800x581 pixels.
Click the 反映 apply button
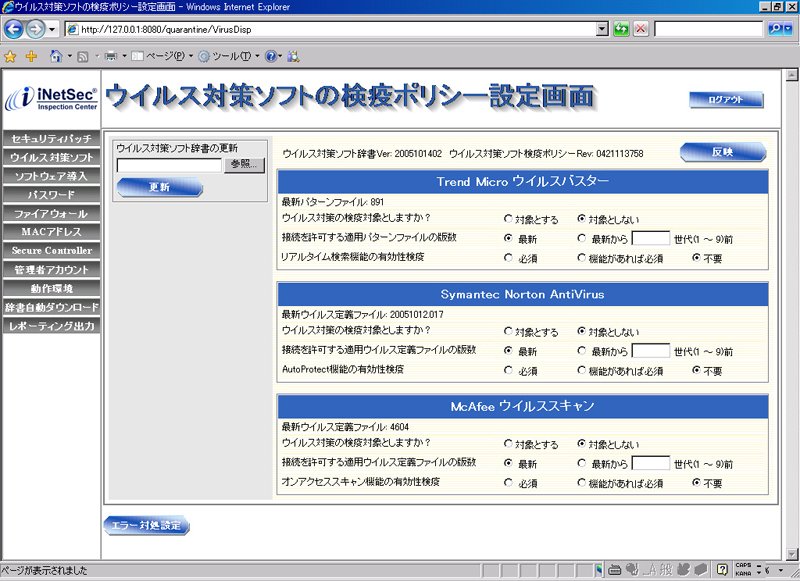(723, 152)
